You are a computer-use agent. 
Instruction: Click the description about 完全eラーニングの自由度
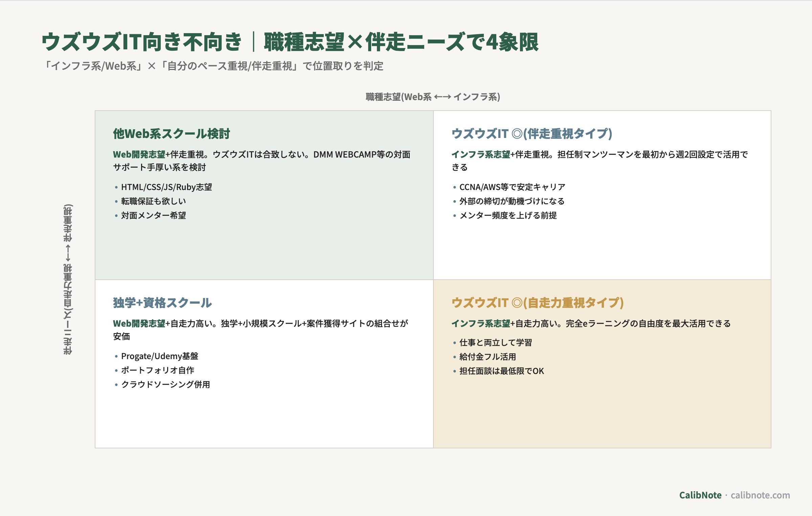coord(591,324)
